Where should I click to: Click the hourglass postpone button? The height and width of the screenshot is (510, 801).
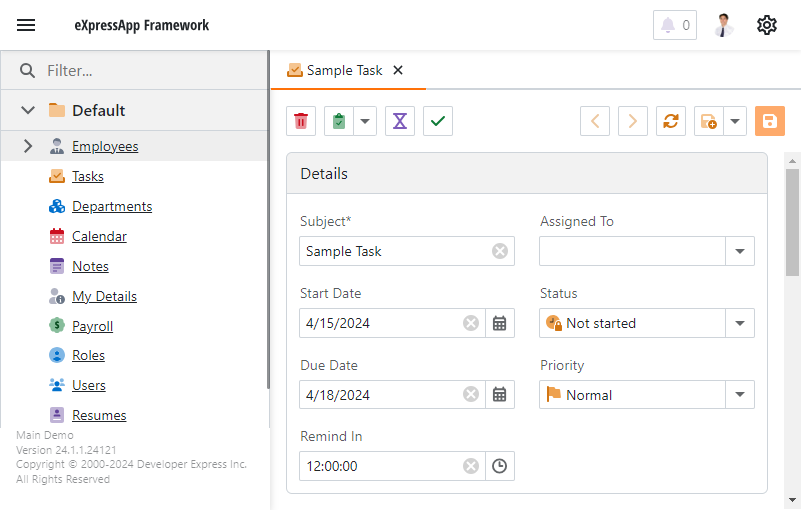click(399, 121)
